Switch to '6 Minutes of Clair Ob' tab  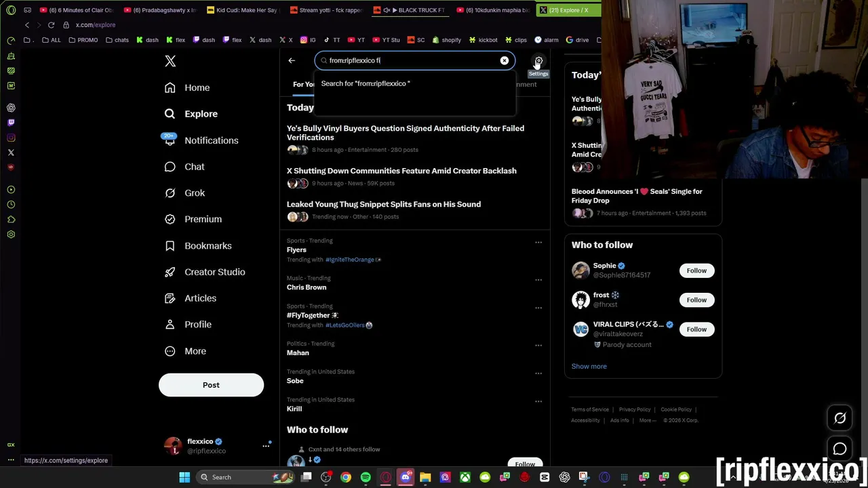(x=77, y=10)
